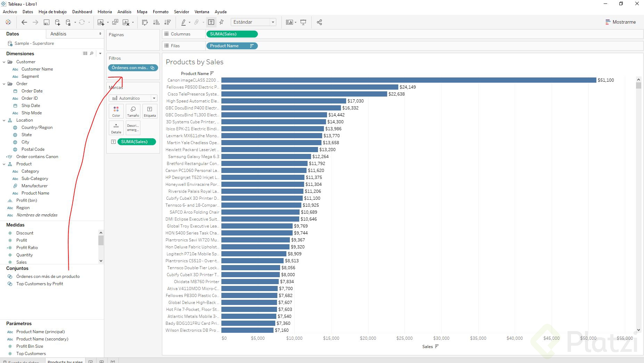Sort ascending toolbar icon
Screen dimensions: 644x363
click(156, 22)
